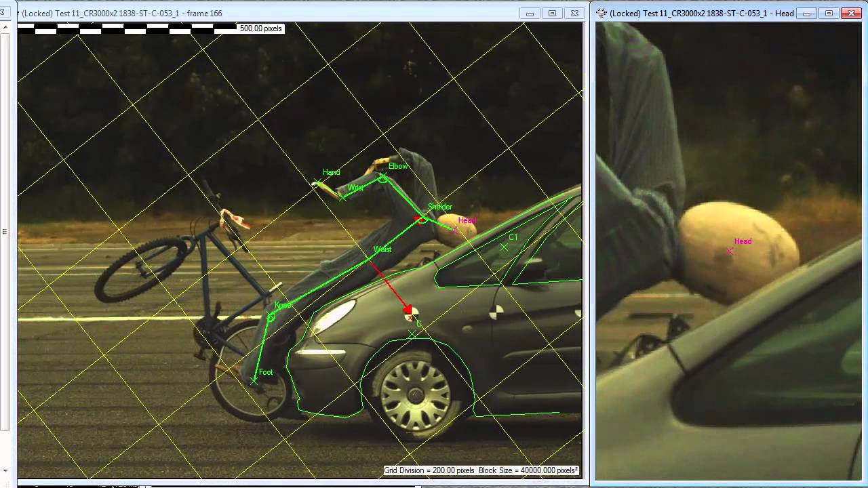Click the Head window title bar text
The height and width of the screenshot is (488, 868).
pos(702,13)
